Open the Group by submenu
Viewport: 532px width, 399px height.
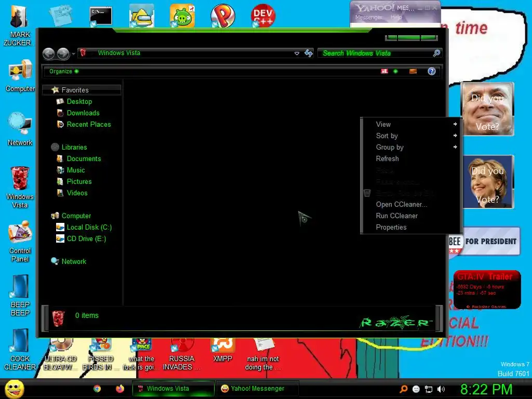pos(411,147)
